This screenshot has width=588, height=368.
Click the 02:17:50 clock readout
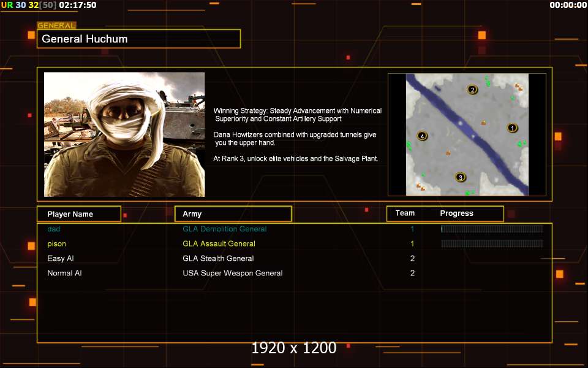click(x=78, y=5)
